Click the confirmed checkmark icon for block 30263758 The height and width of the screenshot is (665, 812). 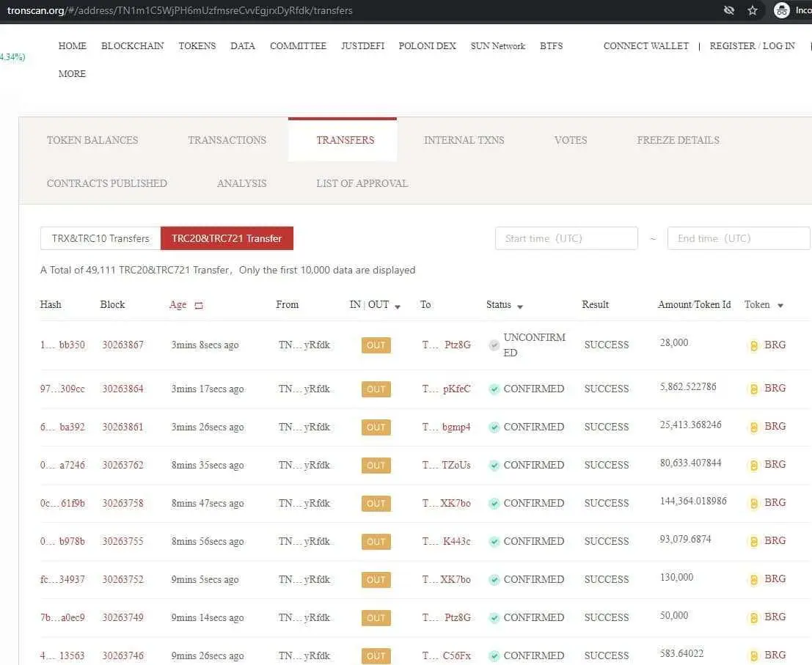pos(494,504)
